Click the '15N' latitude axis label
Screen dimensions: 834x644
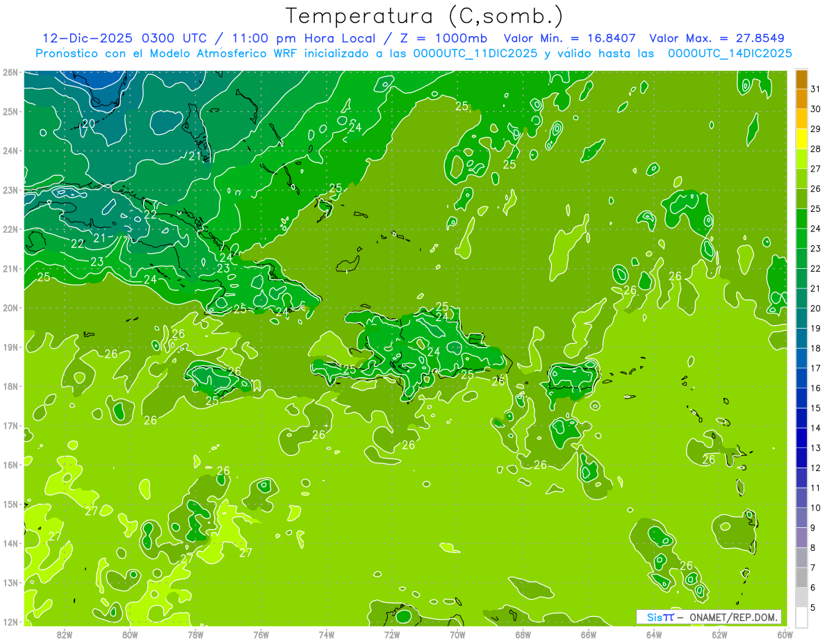coord(10,504)
